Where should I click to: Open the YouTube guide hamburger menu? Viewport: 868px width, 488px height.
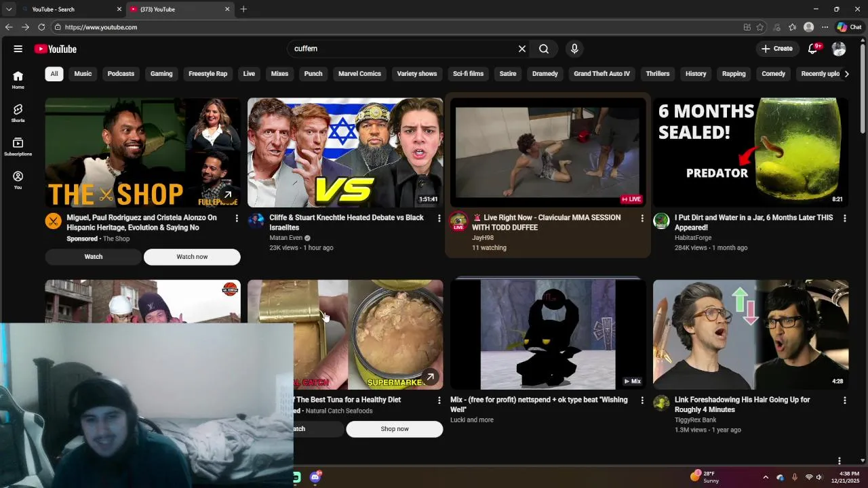pyautogui.click(x=18, y=49)
